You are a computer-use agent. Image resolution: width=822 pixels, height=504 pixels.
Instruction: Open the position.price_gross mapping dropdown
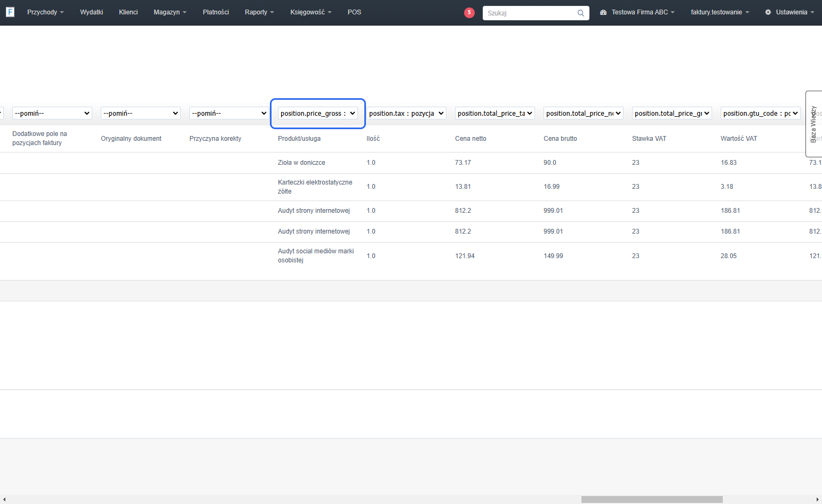318,113
